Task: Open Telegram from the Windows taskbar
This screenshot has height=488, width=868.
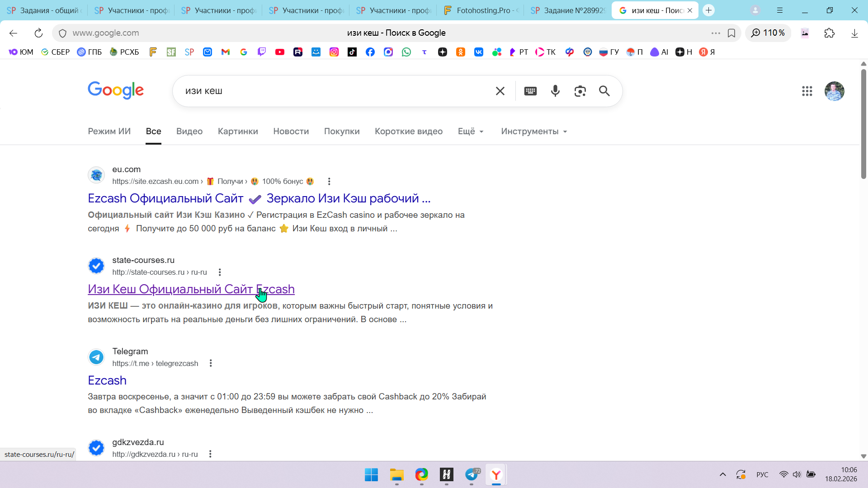Action: coord(472,475)
